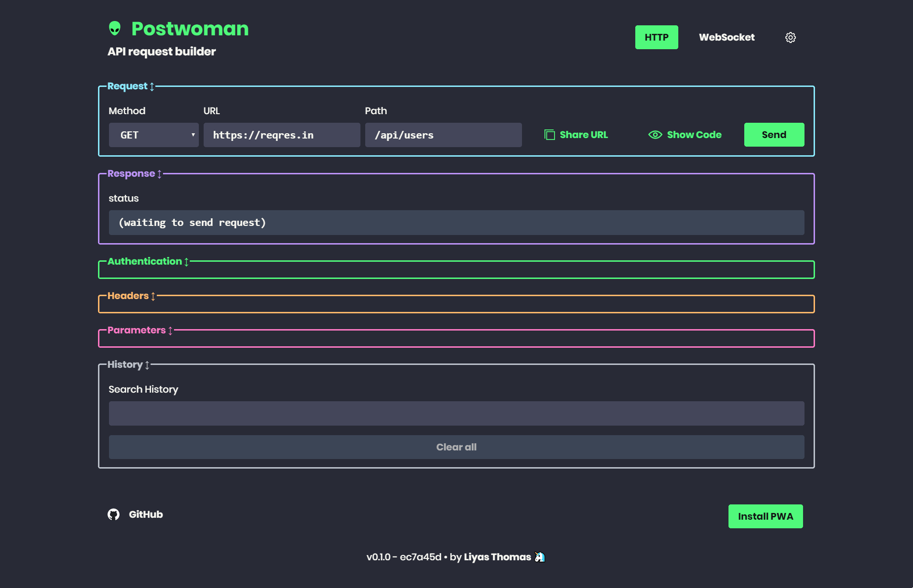
Task: Switch to the WebSocket tab
Action: click(x=727, y=37)
